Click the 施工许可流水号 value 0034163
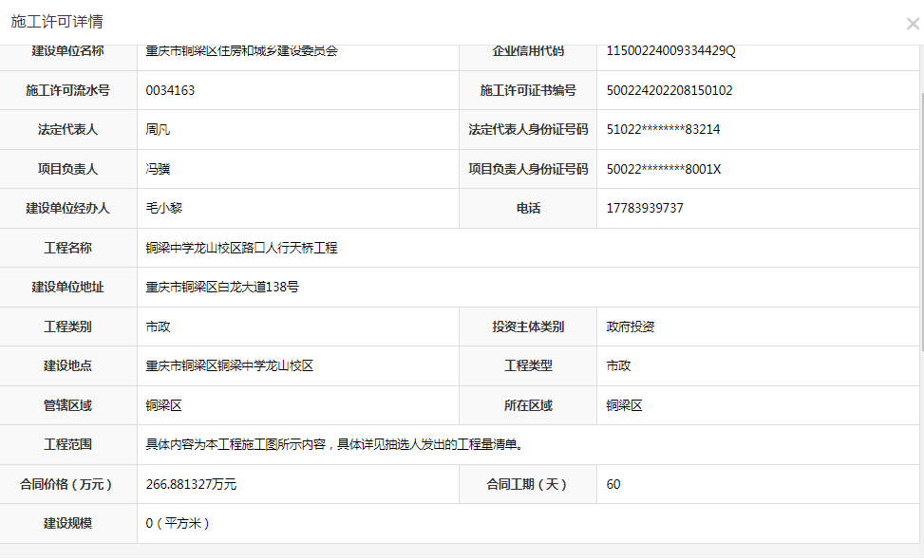This screenshot has height=560, width=924. (x=170, y=90)
